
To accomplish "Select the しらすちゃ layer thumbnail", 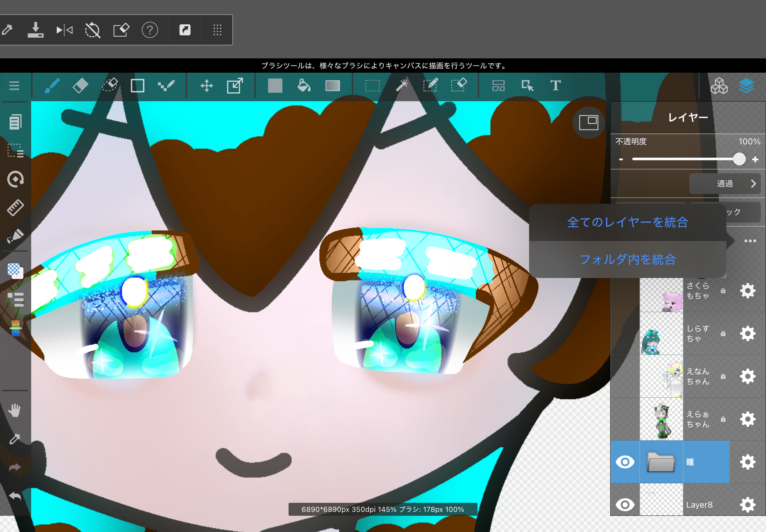I will [661, 334].
